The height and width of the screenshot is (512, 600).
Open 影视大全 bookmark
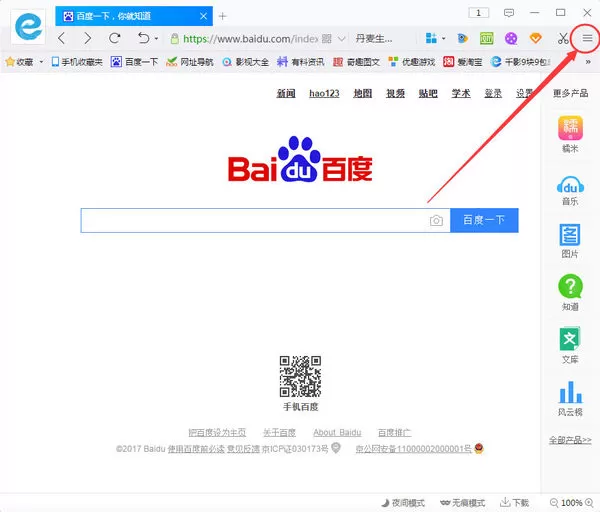[246, 62]
